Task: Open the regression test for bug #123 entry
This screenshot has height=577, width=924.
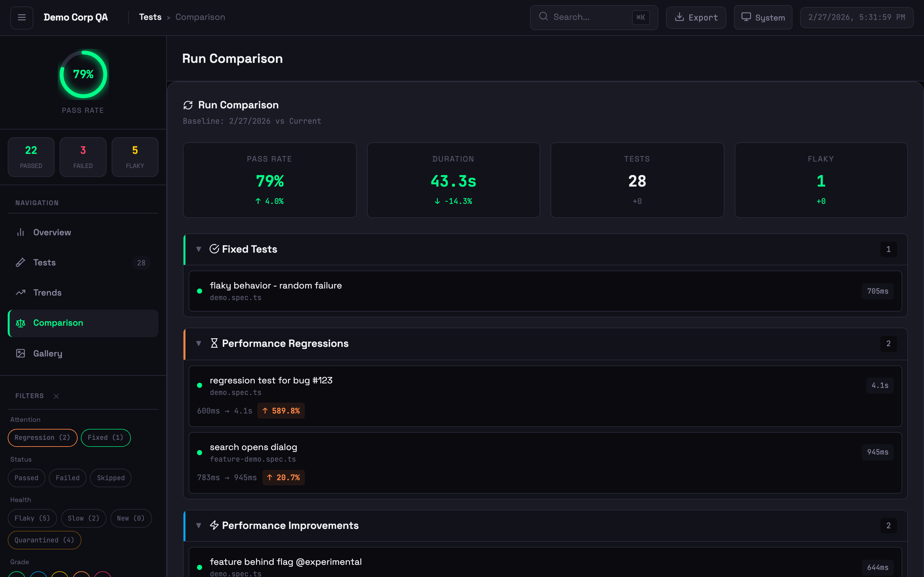Action: coord(271,380)
